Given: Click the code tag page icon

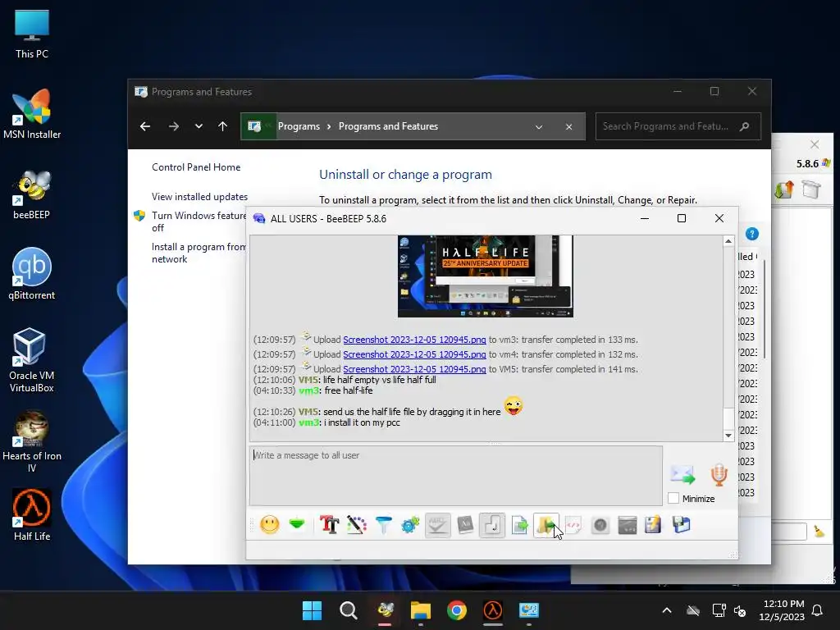Looking at the screenshot, I should tap(573, 524).
